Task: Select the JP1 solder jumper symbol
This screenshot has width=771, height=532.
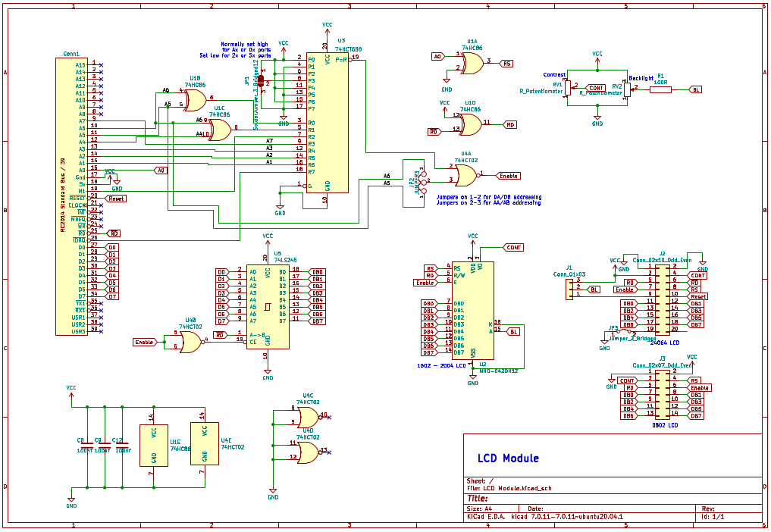Action: (x=261, y=80)
